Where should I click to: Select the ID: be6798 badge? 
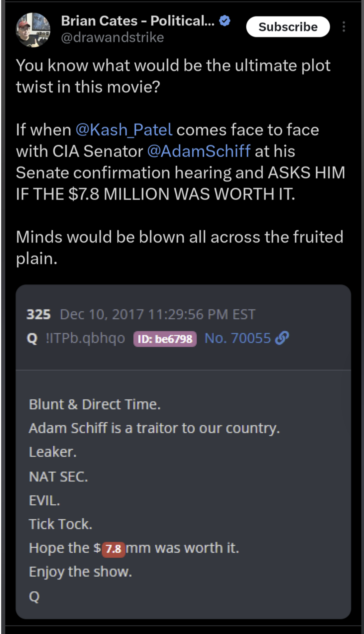point(165,339)
